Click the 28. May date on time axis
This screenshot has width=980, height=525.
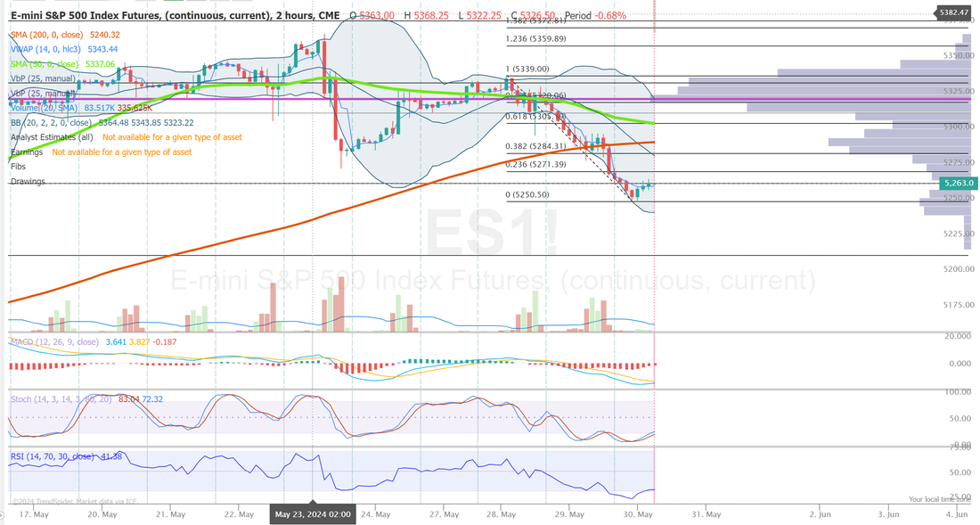tap(502, 514)
